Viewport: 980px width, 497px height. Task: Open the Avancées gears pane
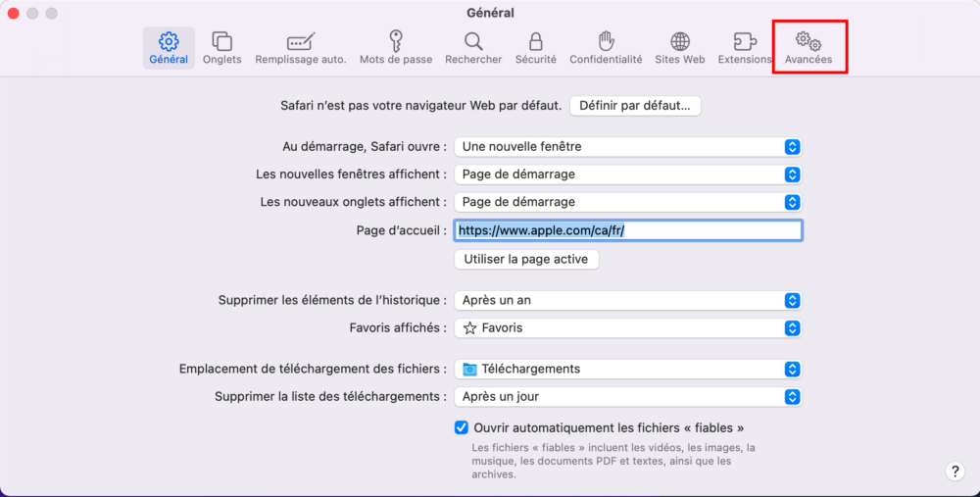pyautogui.click(x=808, y=47)
